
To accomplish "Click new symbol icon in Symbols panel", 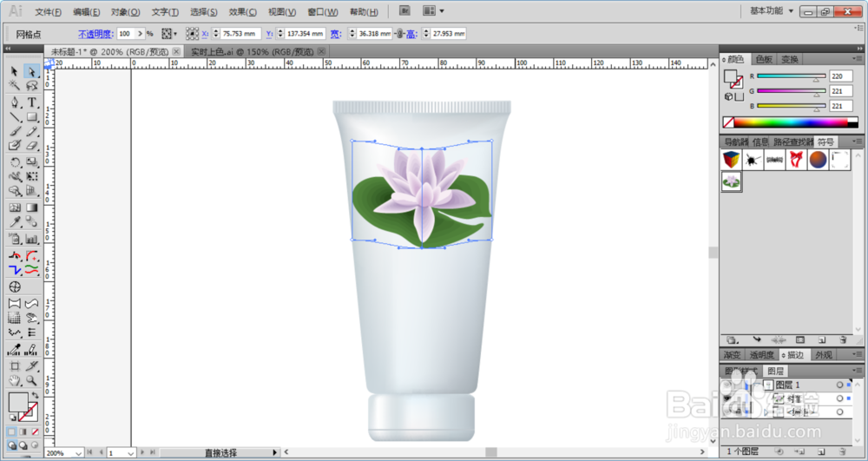I will tap(822, 339).
